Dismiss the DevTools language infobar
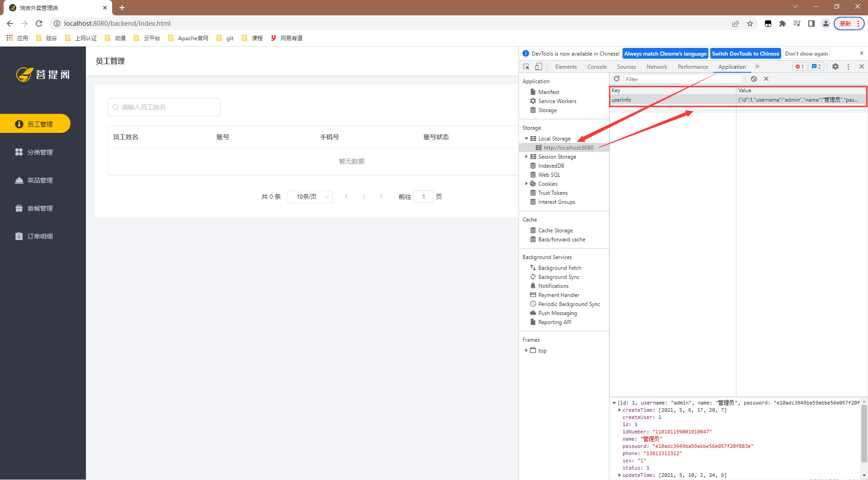 point(862,53)
